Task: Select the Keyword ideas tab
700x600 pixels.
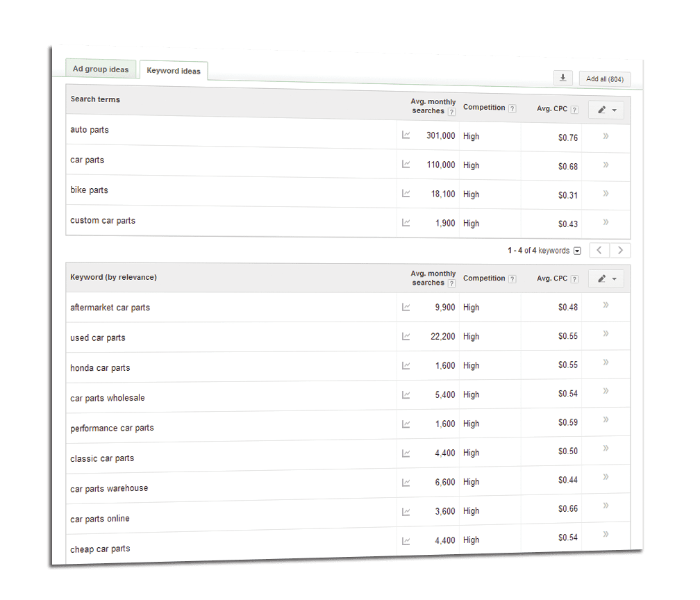Action: pyautogui.click(x=173, y=71)
